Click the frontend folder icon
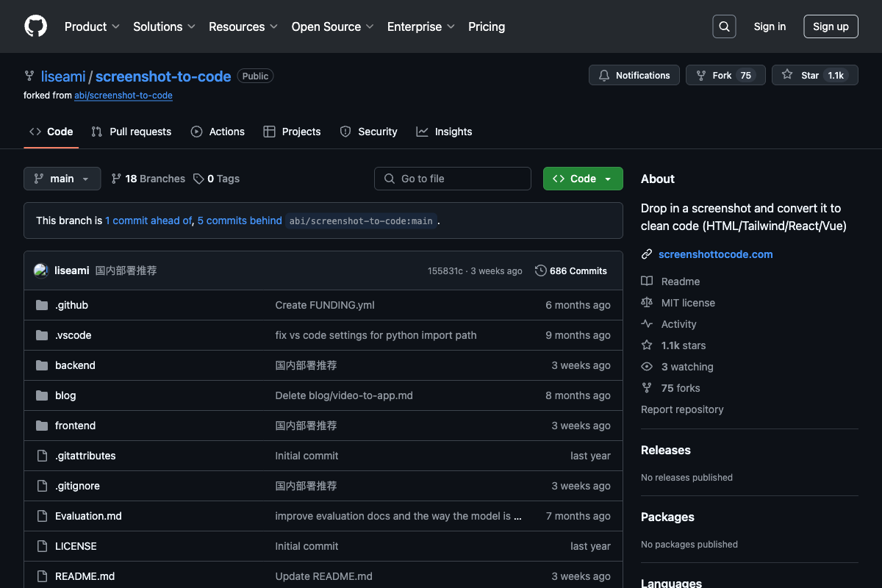882x588 pixels. 42,426
